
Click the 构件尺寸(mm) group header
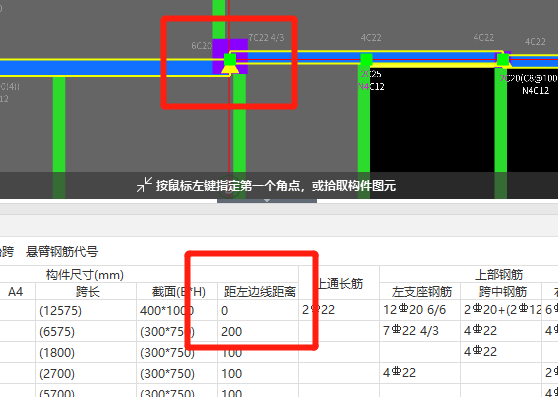[x=85, y=275]
